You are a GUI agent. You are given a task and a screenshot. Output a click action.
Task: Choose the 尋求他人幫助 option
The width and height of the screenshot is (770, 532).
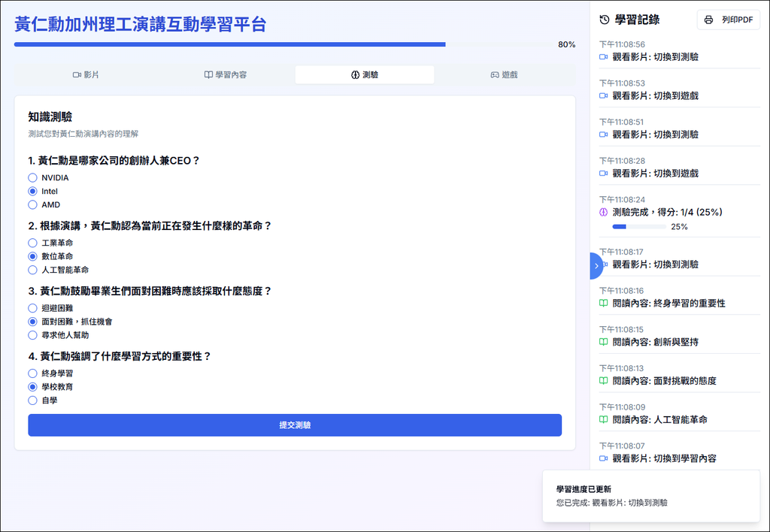coord(32,335)
